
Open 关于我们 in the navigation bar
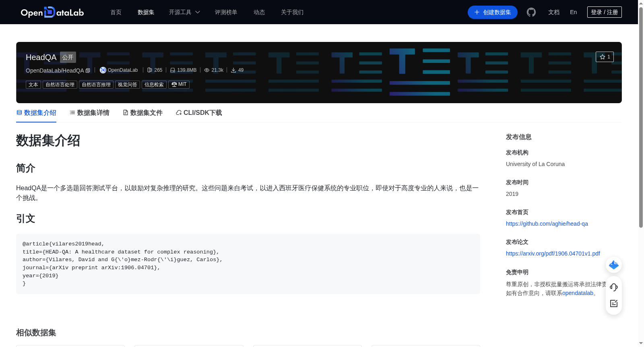(292, 12)
